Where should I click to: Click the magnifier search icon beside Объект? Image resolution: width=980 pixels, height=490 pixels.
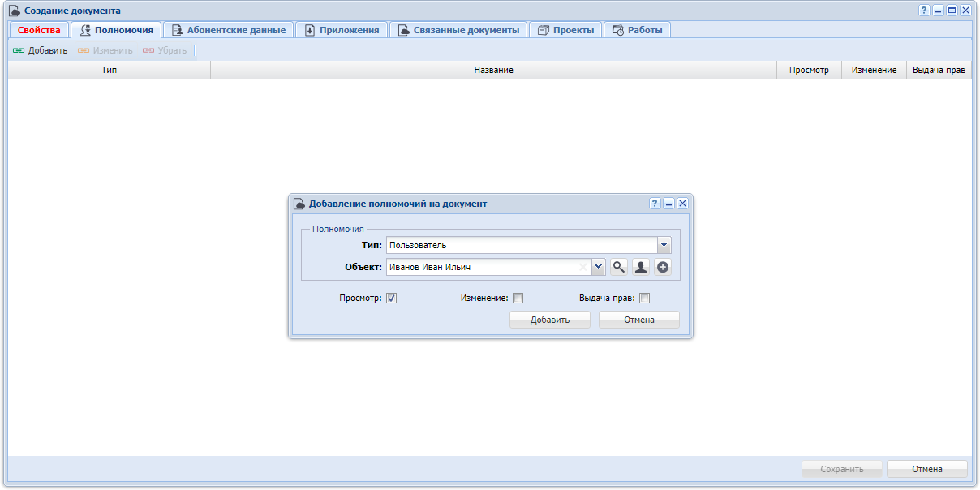(x=620, y=267)
